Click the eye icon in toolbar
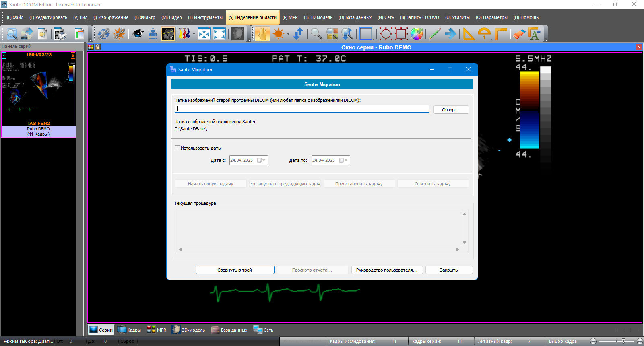The width and height of the screenshot is (644, 346). click(x=138, y=34)
